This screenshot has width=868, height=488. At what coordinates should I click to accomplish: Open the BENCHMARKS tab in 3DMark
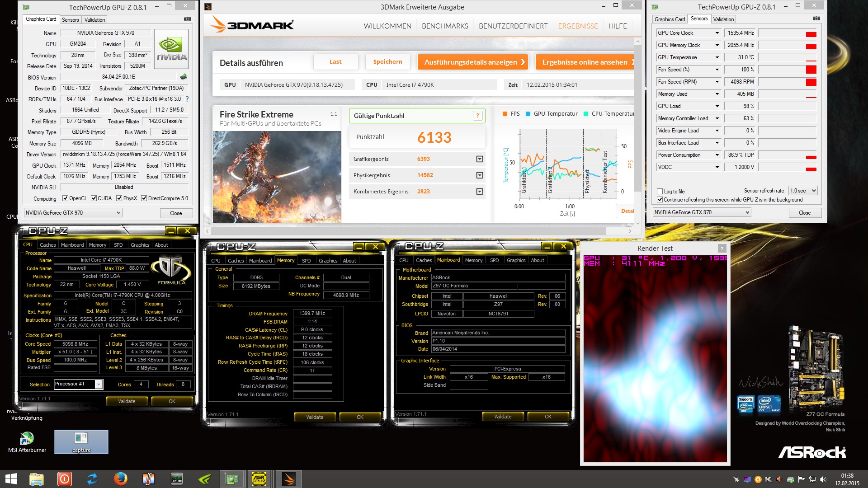tap(445, 26)
